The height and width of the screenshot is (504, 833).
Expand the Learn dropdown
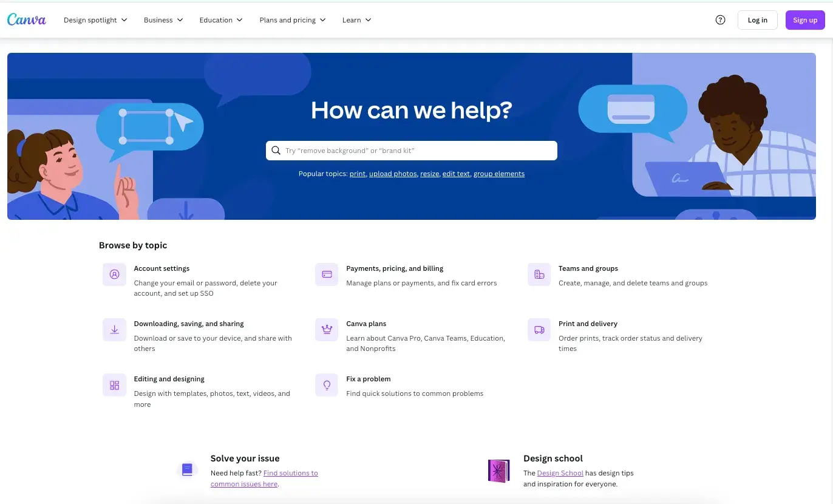pos(356,19)
